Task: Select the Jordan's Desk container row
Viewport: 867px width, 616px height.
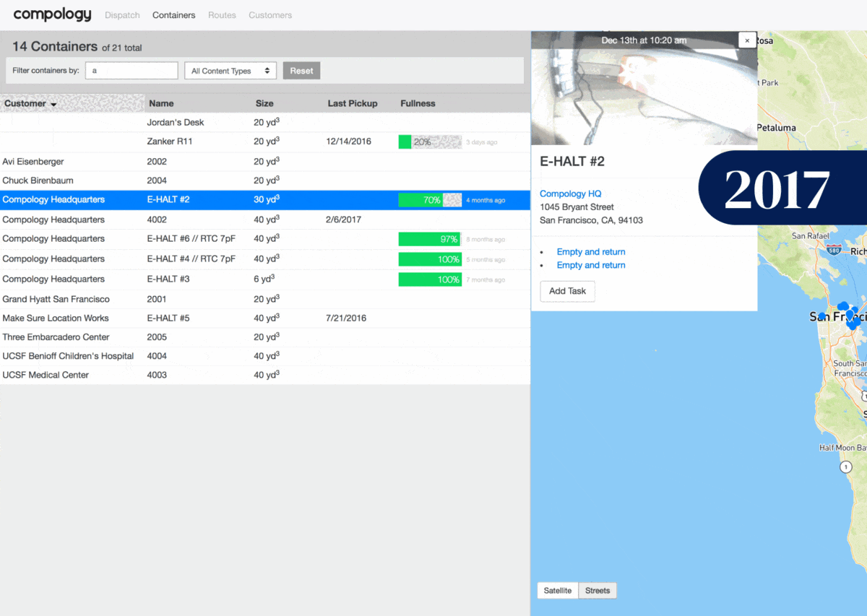Action: (265, 122)
